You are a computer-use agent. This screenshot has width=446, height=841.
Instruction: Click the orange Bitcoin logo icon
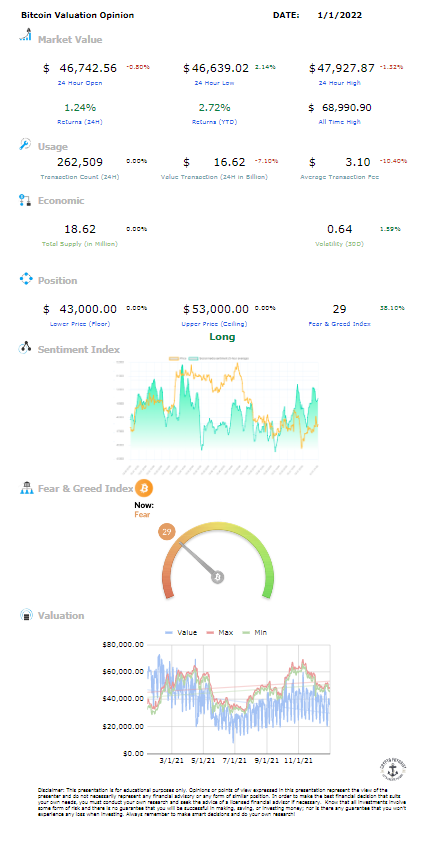[144, 488]
